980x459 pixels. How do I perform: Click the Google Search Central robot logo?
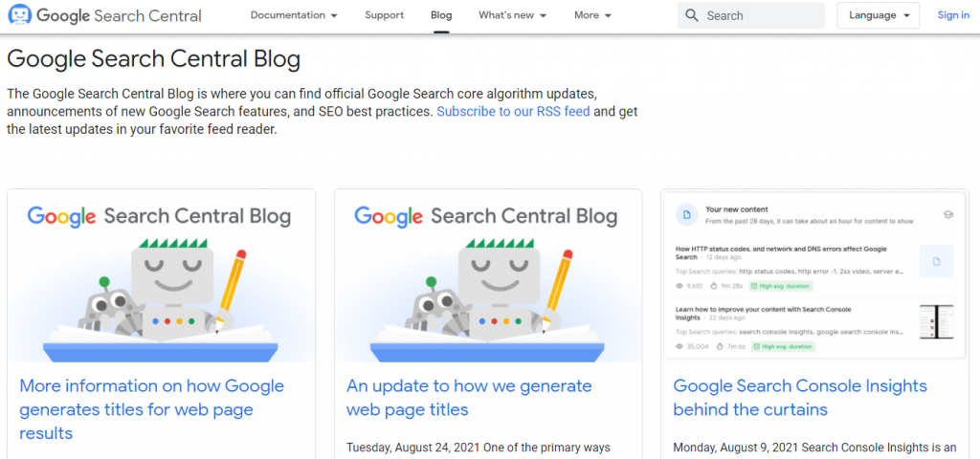coord(19,15)
